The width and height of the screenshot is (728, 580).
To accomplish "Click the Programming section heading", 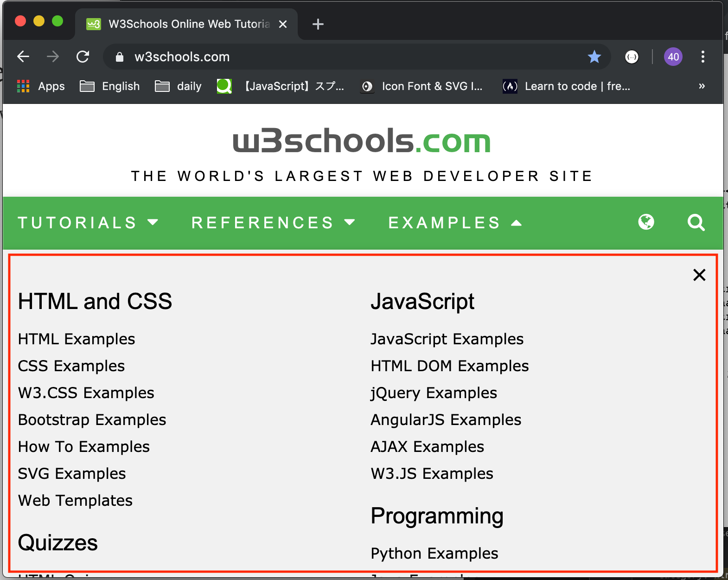I will coord(437,516).
